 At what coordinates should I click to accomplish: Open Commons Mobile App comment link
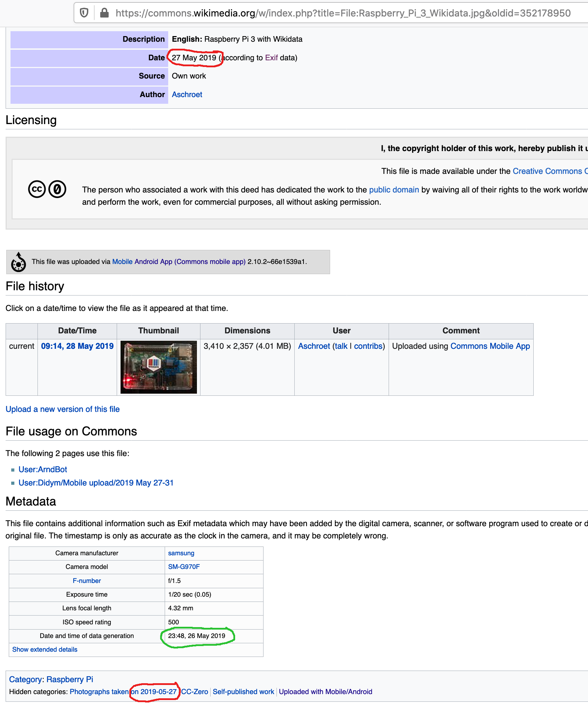(x=490, y=346)
